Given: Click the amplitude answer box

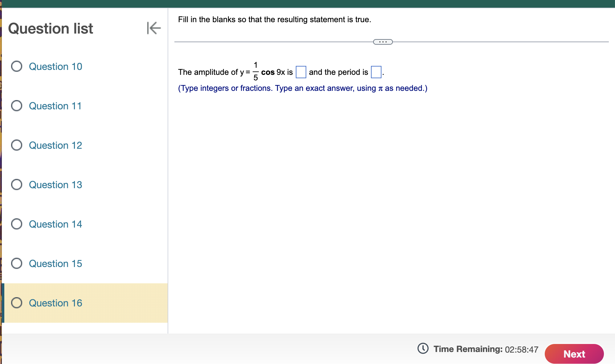Looking at the screenshot, I should click(x=301, y=72).
